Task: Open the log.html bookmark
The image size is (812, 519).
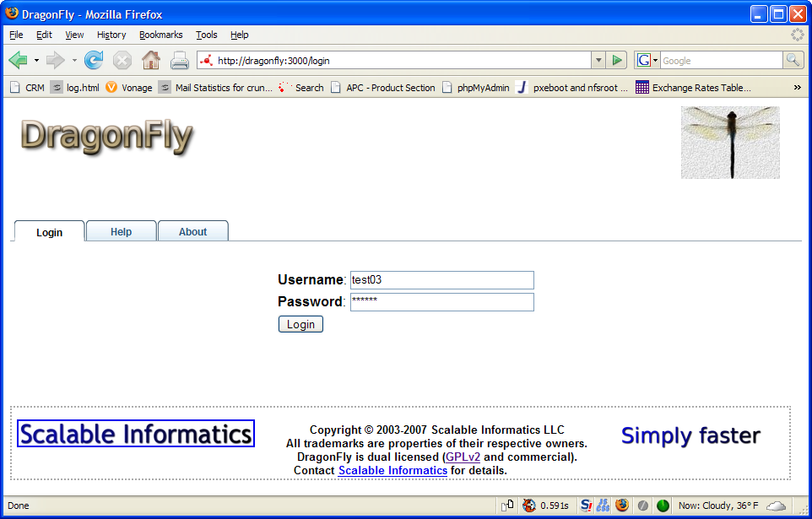Action: (x=76, y=88)
